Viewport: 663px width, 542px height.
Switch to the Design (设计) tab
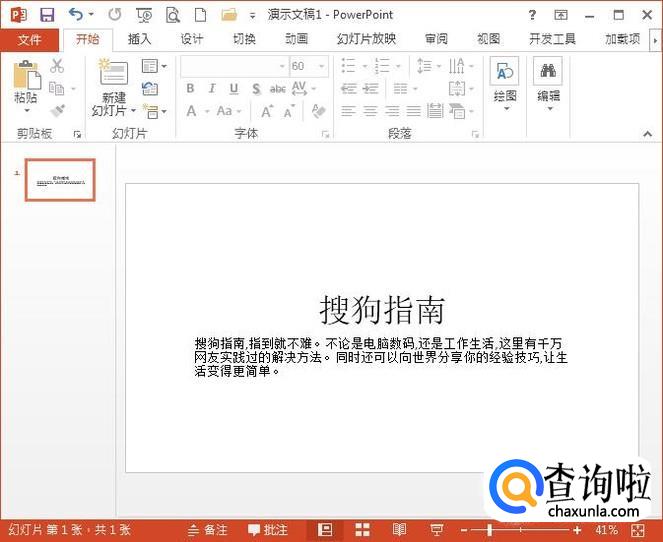(x=192, y=39)
